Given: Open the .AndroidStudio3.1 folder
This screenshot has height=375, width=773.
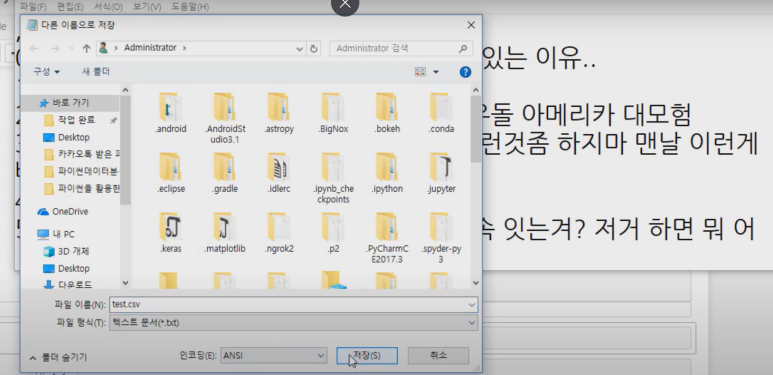Looking at the screenshot, I should pos(225,117).
